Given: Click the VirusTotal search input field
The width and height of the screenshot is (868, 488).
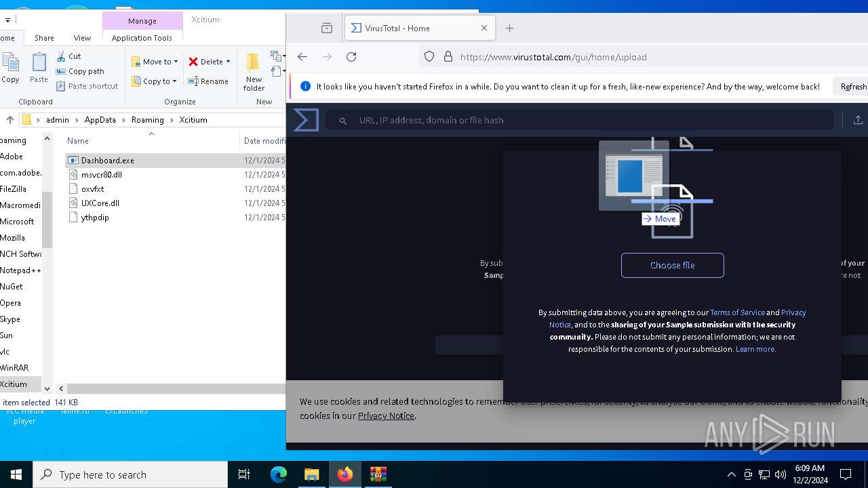Looking at the screenshot, I should pos(580,120).
